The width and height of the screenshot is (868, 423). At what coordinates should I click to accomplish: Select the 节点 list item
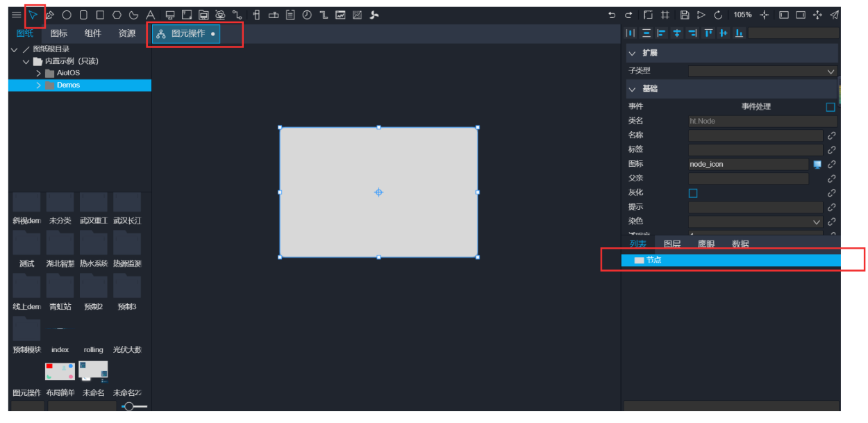coord(653,260)
